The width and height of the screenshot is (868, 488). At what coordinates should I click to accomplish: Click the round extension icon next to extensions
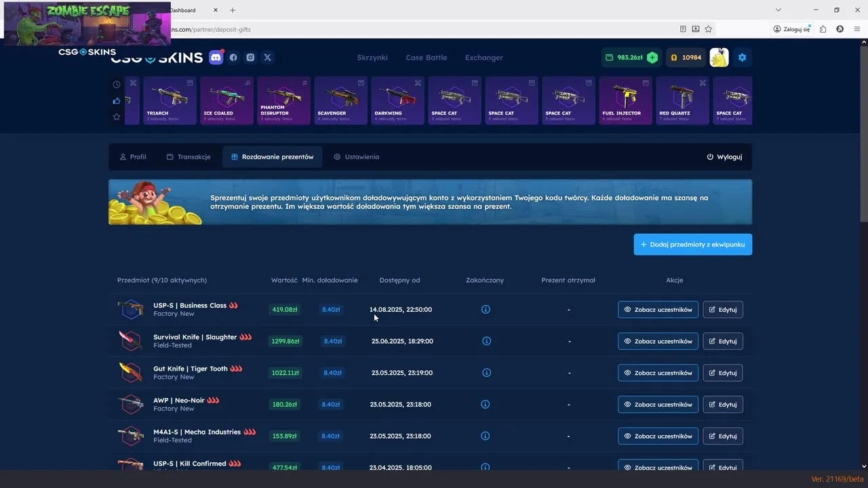click(840, 29)
